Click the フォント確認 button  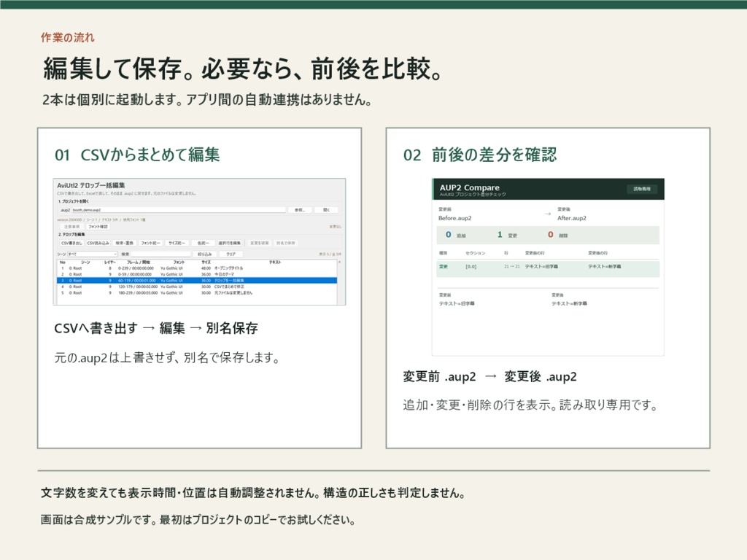coord(98,227)
